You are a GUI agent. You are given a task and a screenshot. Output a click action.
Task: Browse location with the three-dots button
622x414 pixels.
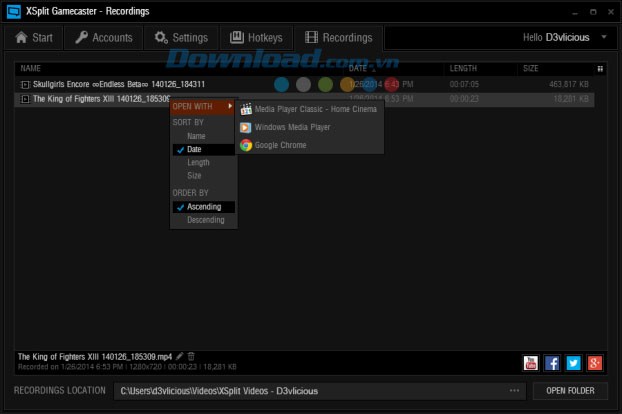[514, 391]
